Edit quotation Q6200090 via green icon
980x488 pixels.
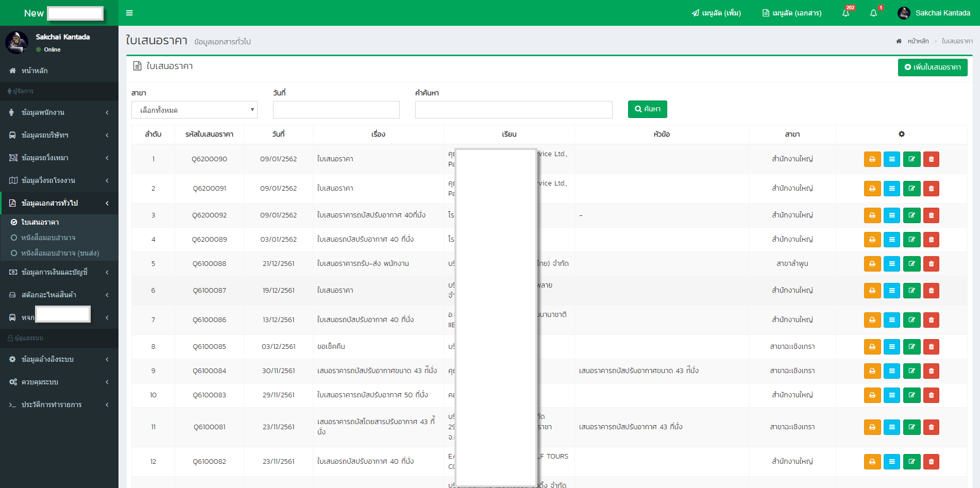[x=911, y=159]
